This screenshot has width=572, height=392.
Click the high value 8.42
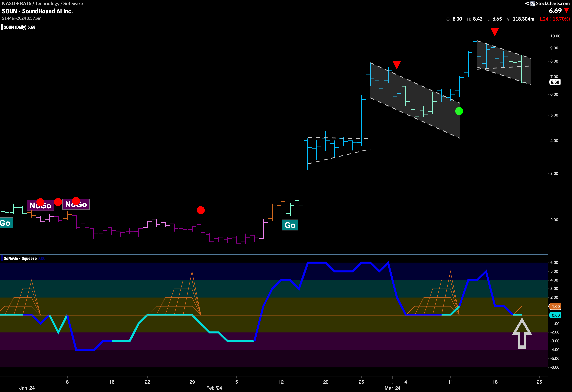point(478,19)
